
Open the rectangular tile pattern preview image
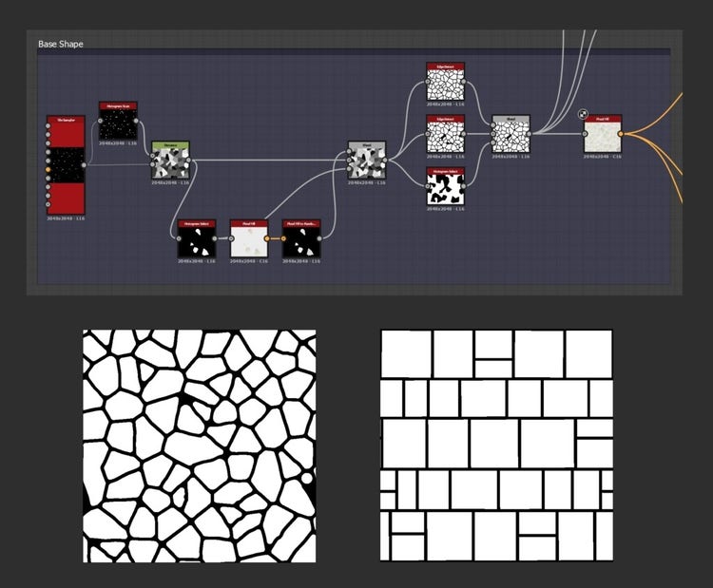point(496,446)
